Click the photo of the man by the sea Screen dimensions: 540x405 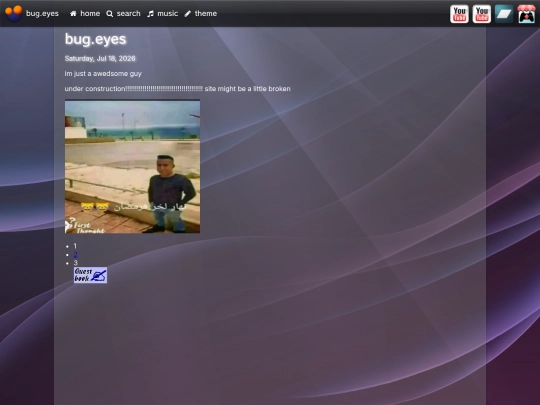click(132, 166)
